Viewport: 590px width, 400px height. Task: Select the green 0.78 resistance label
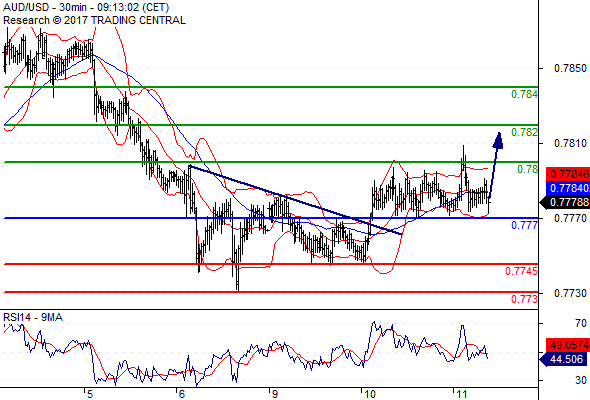click(x=528, y=169)
